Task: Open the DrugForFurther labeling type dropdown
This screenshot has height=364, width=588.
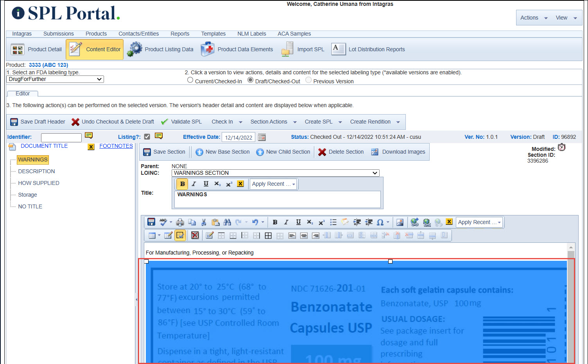Action: (x=55, y=79)
